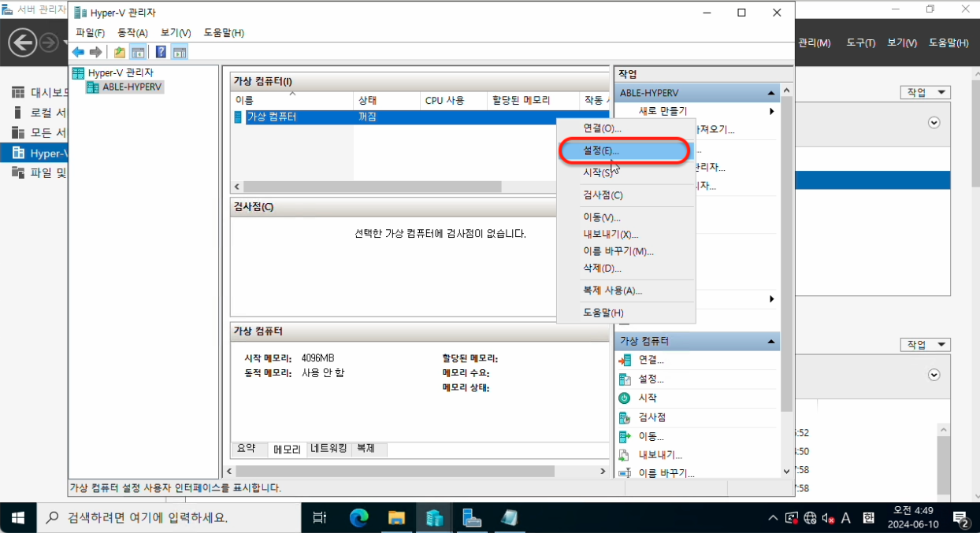
Task: Click the 가상 컴퓨터 row icon in VM list
Action: pos(239,117)
